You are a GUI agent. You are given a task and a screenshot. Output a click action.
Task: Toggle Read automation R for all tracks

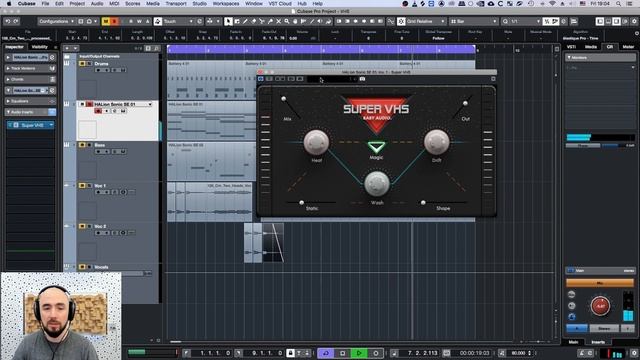(131, 21)
